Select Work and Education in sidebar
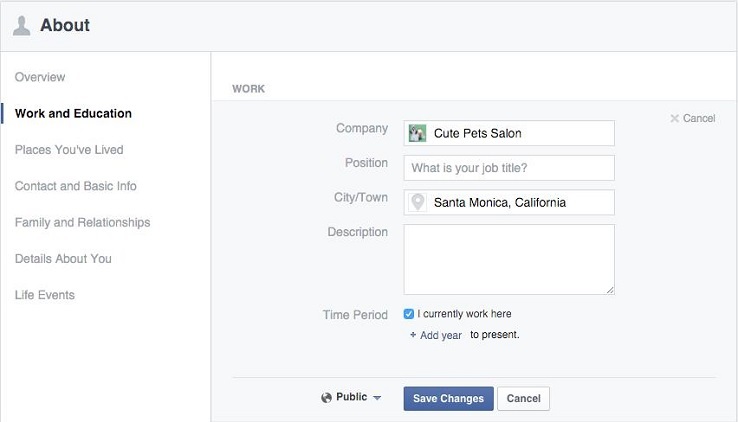738x422 pixels. [x=73, y=113]
